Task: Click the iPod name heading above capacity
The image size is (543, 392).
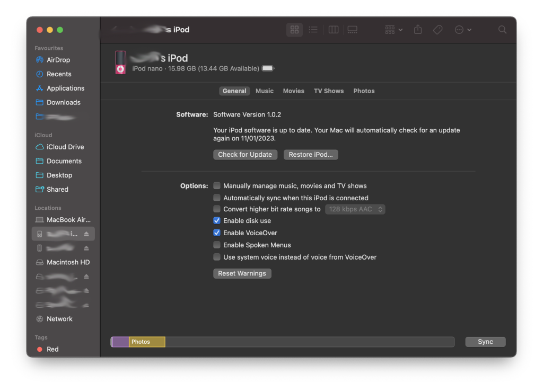Action: [x=160, y=58]
